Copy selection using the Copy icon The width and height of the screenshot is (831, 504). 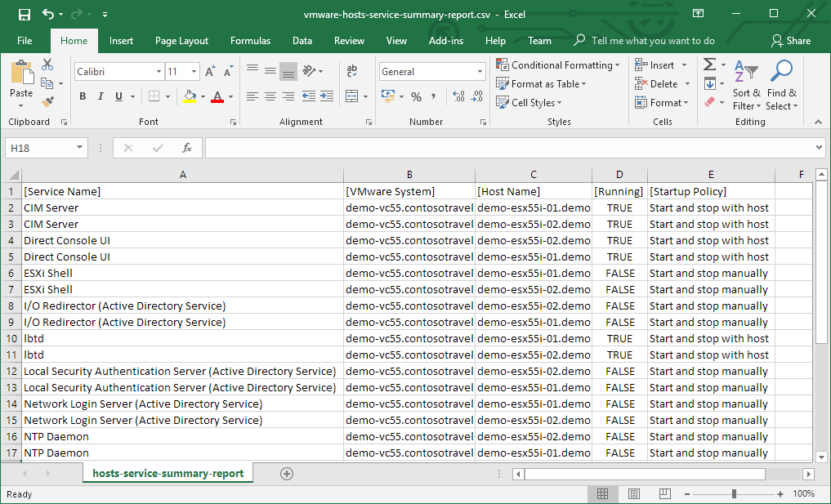pos(47,83)
